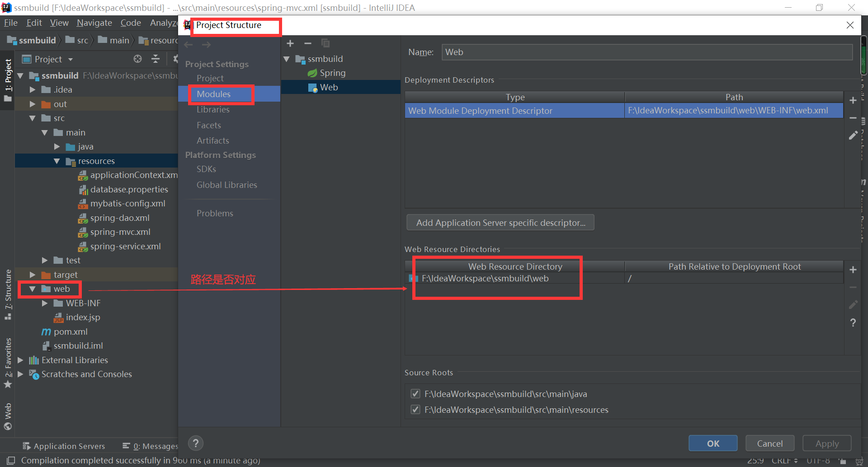Close the Project Structure dialog
Screen dimensions: 868x467
[x=850, y=25]
